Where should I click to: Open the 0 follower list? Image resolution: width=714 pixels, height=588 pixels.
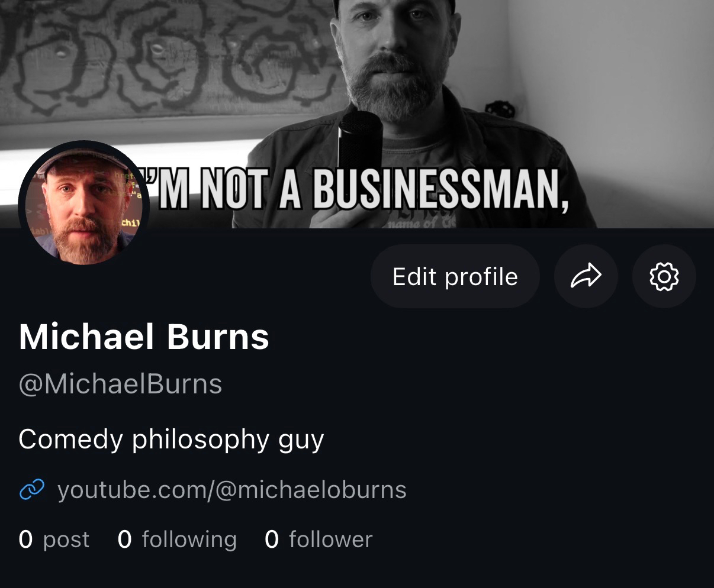point(319,539)
